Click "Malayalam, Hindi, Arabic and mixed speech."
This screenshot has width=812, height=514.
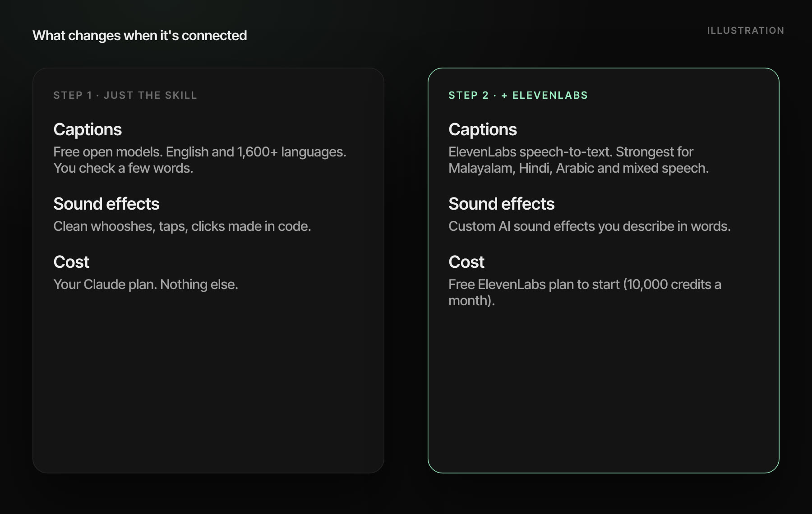[579, 168]
